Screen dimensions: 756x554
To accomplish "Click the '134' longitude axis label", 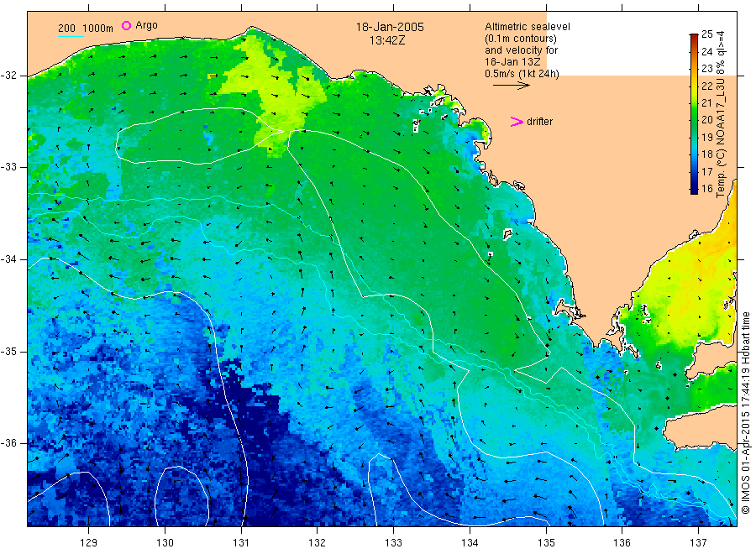I will 470,543.
